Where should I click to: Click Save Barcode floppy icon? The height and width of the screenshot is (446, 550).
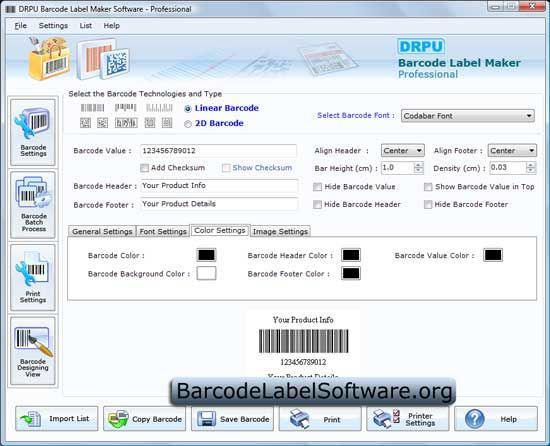(x=206, y=419)
